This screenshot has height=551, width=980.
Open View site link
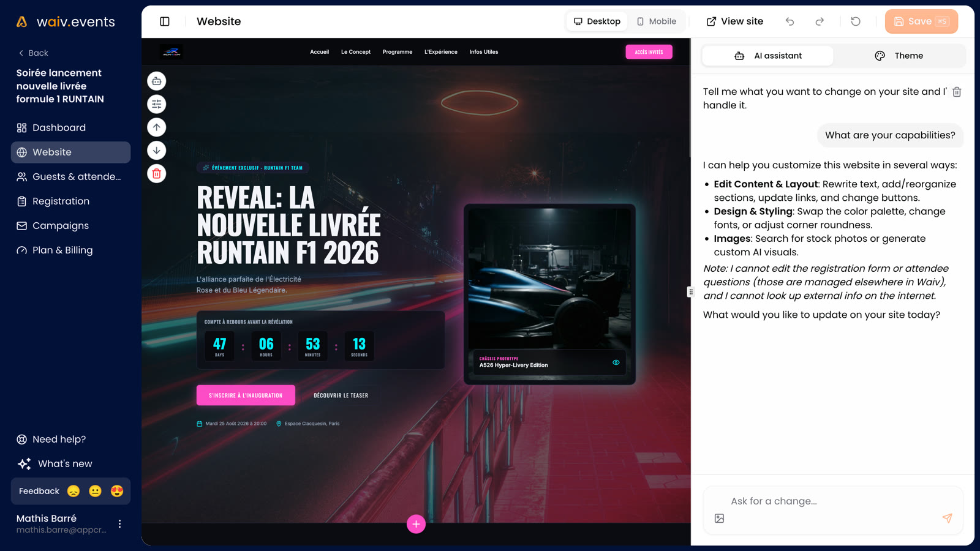click(x=735, y=21)
